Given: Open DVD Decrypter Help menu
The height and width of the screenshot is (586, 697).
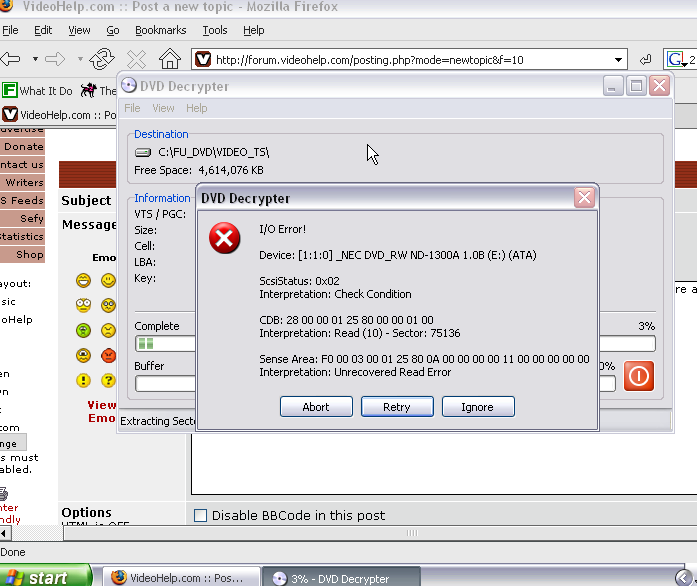Looking at the screenshot, I should (x=196, y=108).
